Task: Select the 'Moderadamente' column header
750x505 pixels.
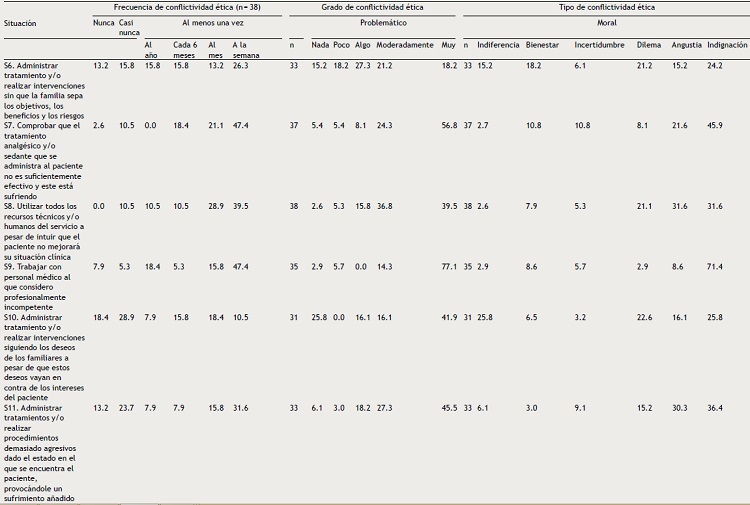Action: click(405, 45)
